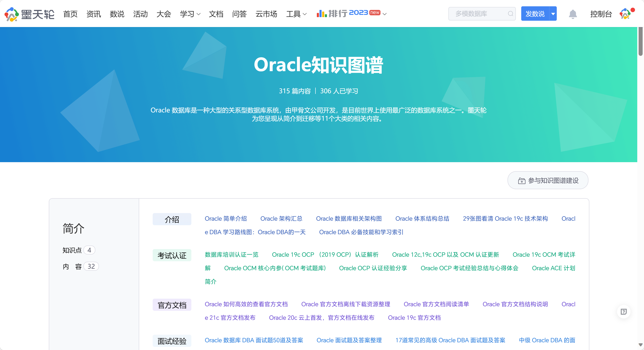Click the search magnifier icon
Viewport: 644px width, 350px height.
(510, 14)
